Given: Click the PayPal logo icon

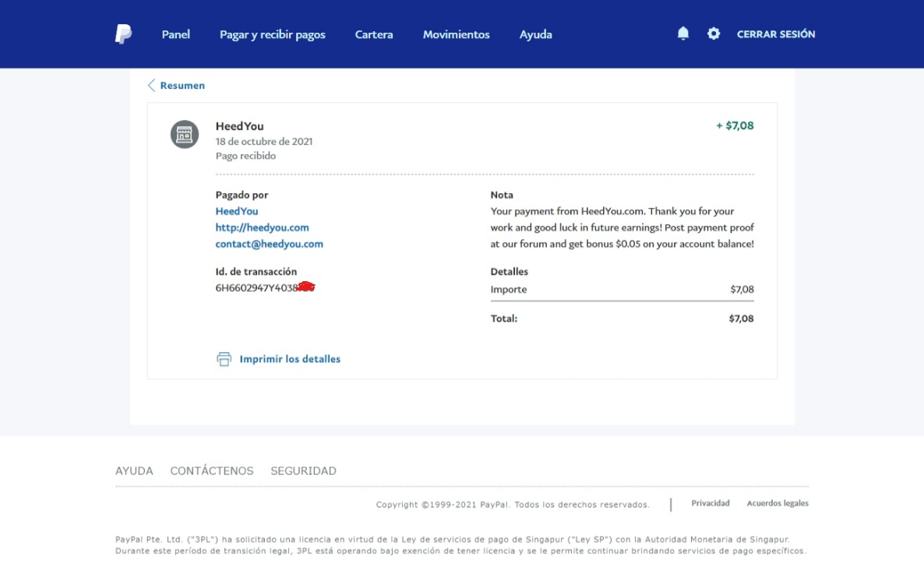Looking at the screenshot, I should pyautogui.click(x=123, y=34).
